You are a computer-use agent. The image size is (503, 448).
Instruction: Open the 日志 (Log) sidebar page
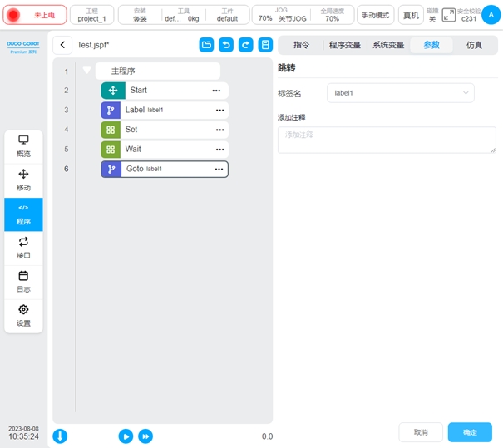pos(23,281)
